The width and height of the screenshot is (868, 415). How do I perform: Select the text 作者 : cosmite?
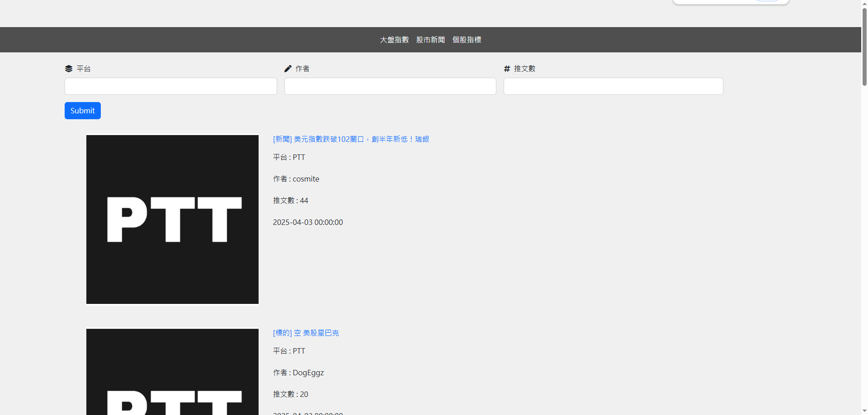click(296, 179)
